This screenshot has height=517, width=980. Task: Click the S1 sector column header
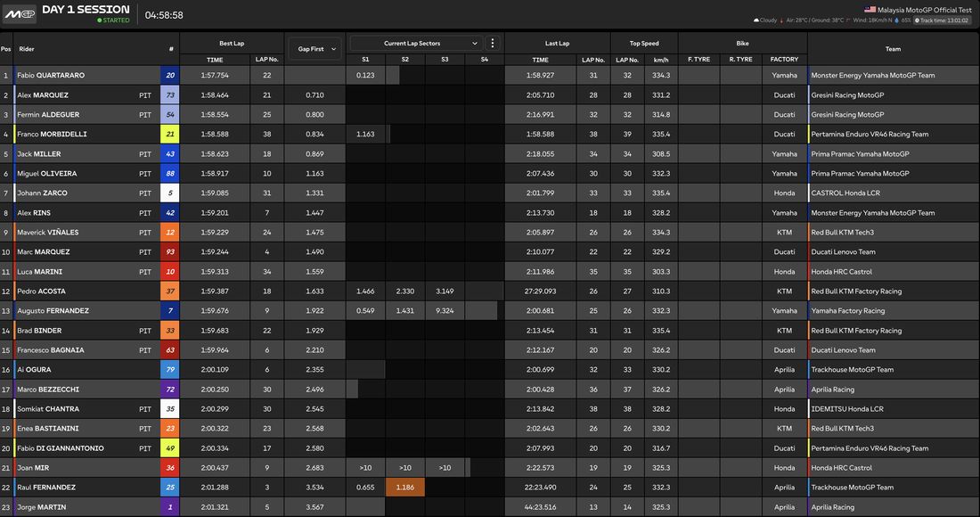click(365, 60)
